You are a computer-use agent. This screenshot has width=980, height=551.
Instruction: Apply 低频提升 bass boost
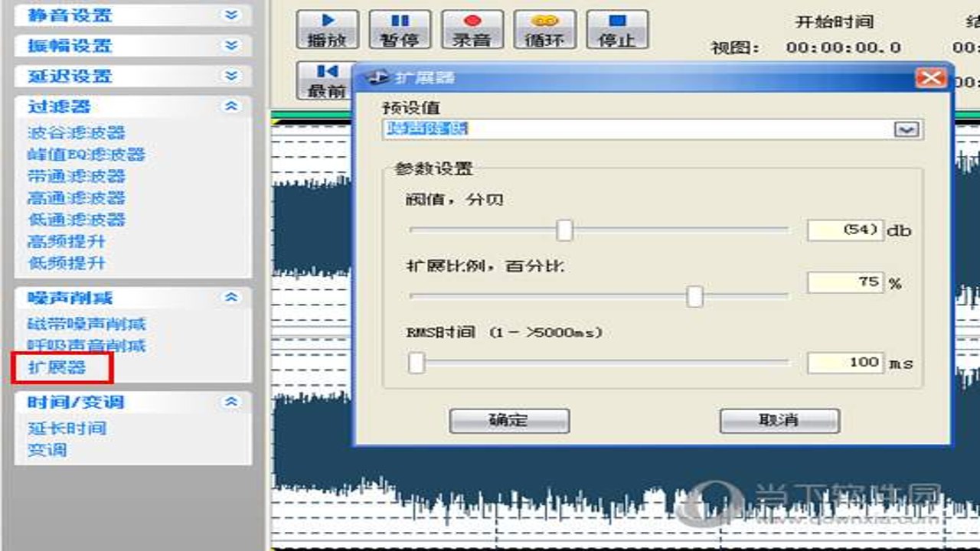(x=67, y=262)
